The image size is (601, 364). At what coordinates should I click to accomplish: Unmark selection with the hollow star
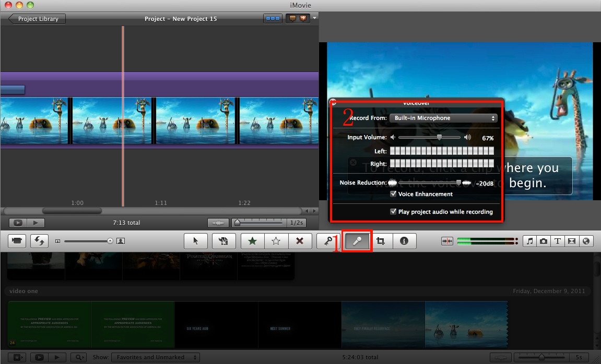(276, 241)
